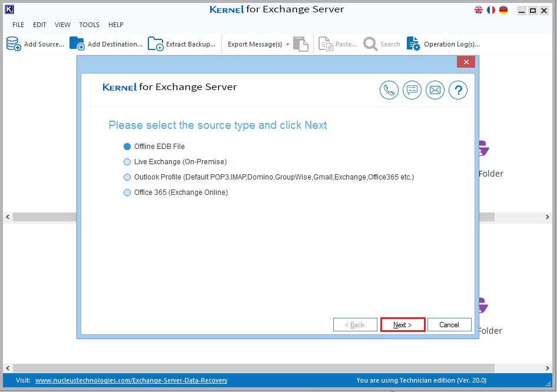The width and height of the screenshot is (557, 392).
Task: Click the help question mark icon
Action: [x=458, y=90]
